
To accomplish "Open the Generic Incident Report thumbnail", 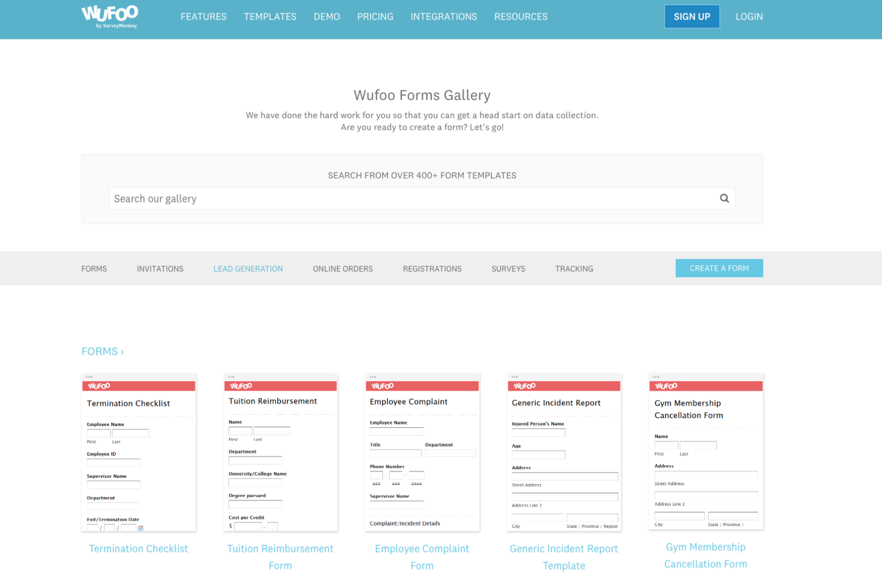I will point(564,452).
